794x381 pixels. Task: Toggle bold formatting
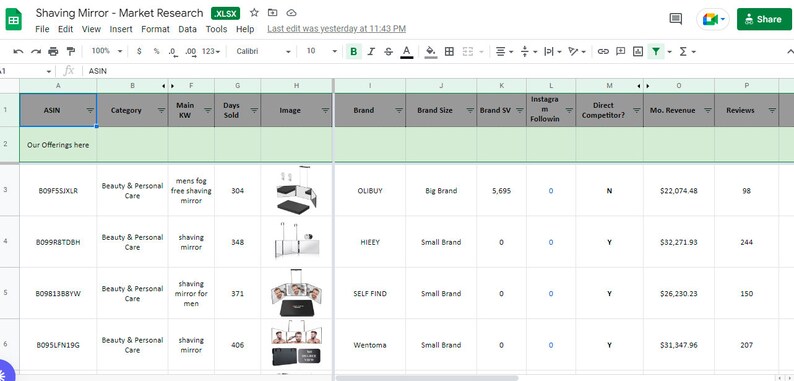coord(353,51)
